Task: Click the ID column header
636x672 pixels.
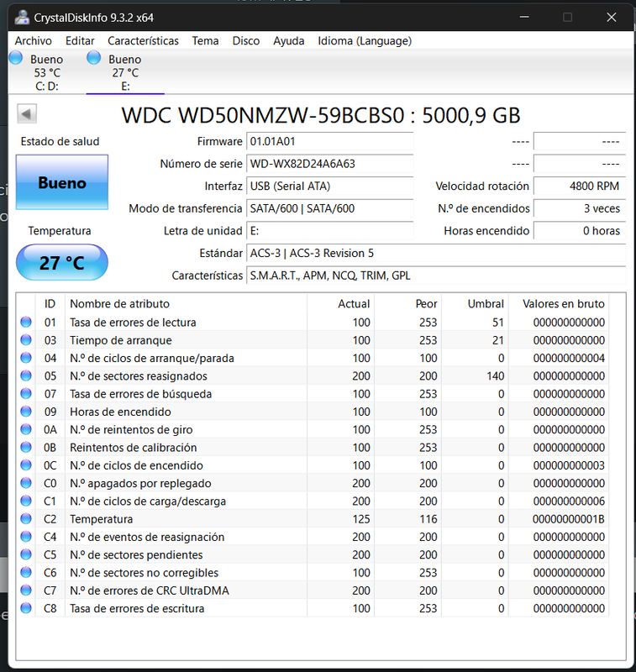Action: click(x=50, y=304)
